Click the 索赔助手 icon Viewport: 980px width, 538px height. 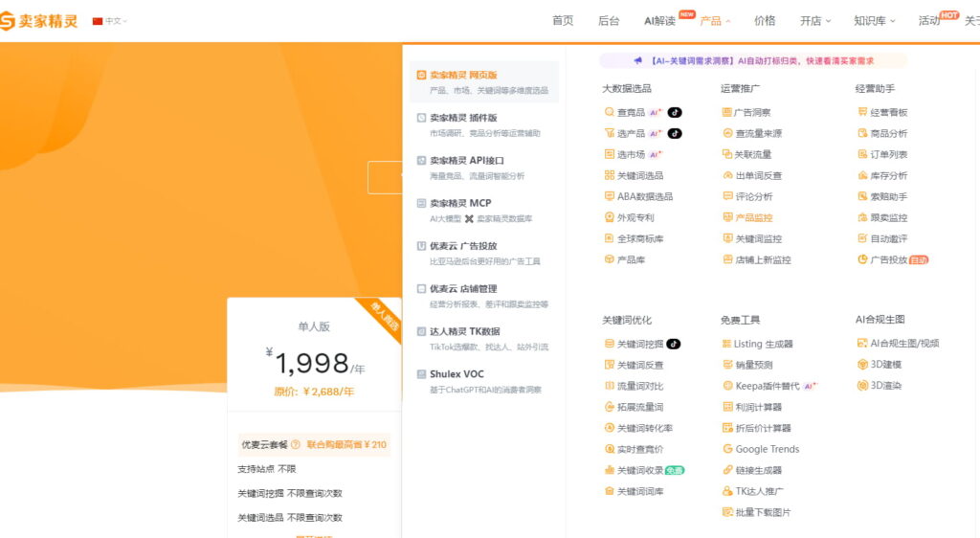862,196
